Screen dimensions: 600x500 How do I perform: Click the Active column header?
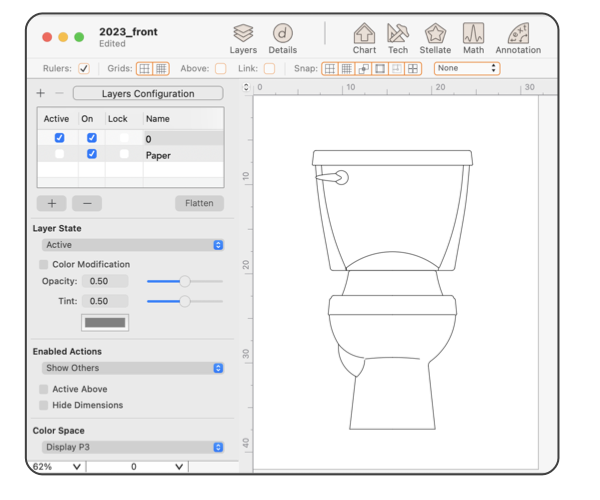56,119
